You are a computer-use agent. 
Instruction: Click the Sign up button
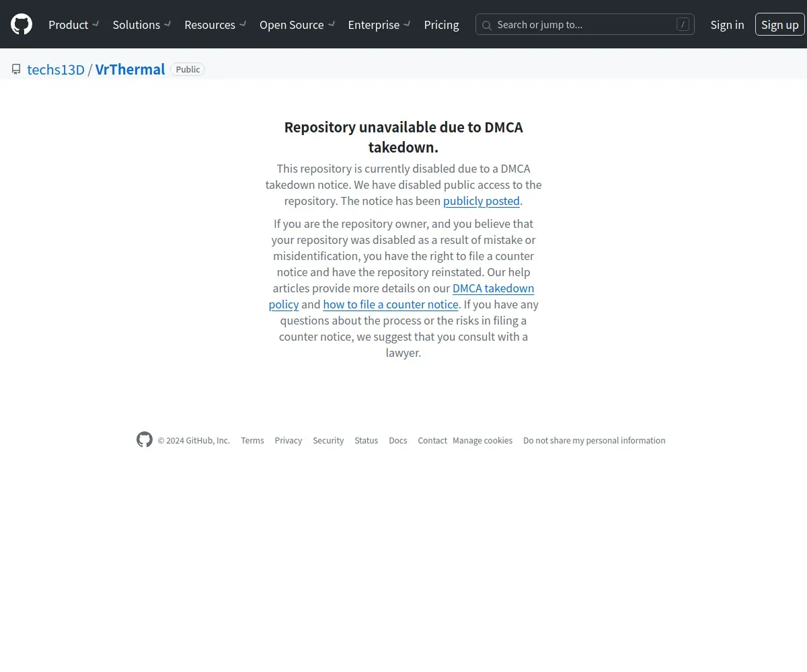[x=780, y=25]
